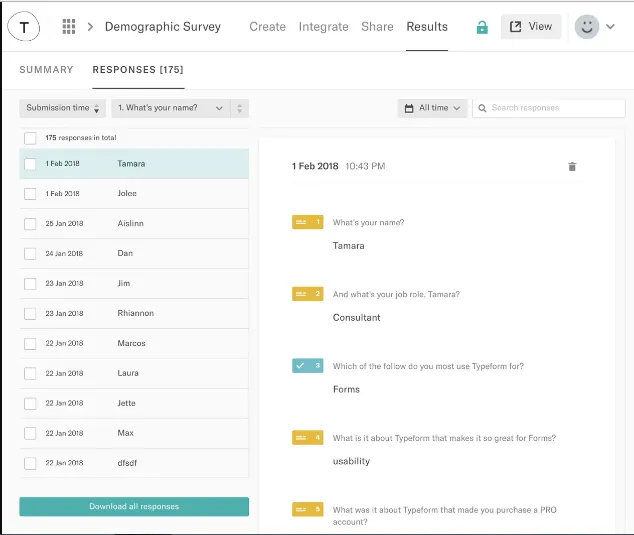
Task: Tick the checkbox for Jette
Action: pos(30,403)
